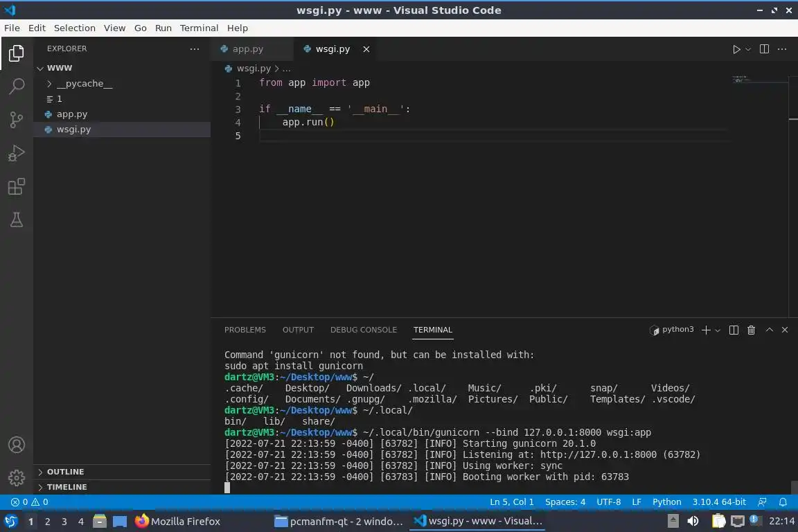Open the Edit menu
This screenshot has height=532, width=798.
click(x=37, y=28)
